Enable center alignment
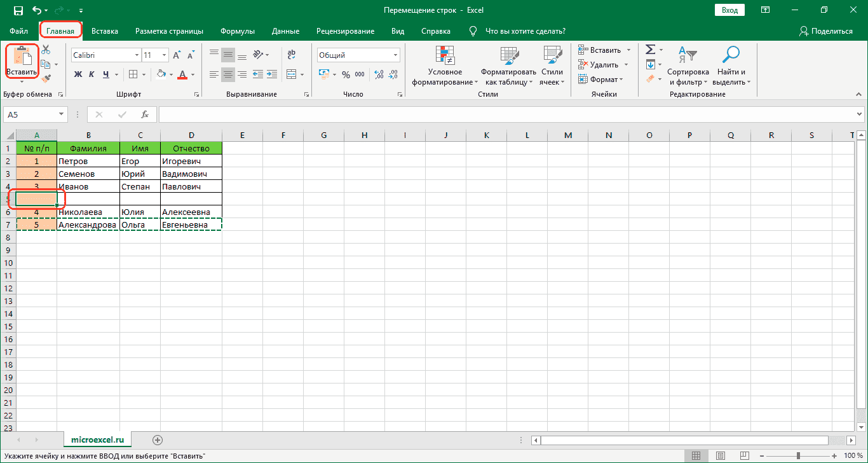Screen dimensions: 868x463 (x=227, y=74)
